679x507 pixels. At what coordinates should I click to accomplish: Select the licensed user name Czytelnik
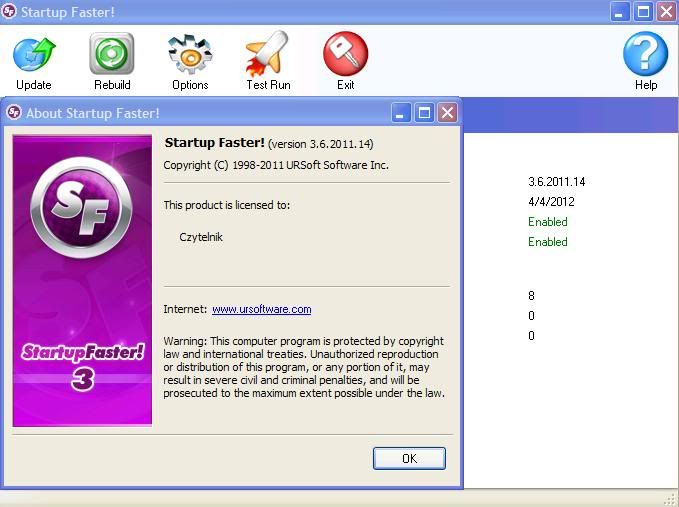[x=202, y=238]
